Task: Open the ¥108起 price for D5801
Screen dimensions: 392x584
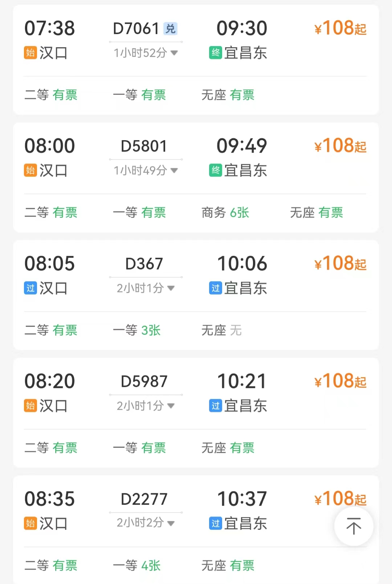Action: [x=340, y=146]
